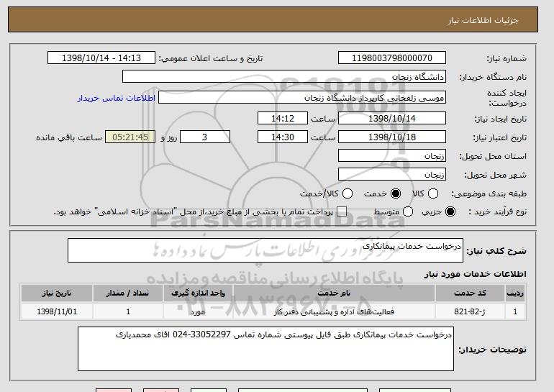The image size is (554, 392).
Task: Click the شماره نیاز field 1198003798000070
Action: pos(392,58)
